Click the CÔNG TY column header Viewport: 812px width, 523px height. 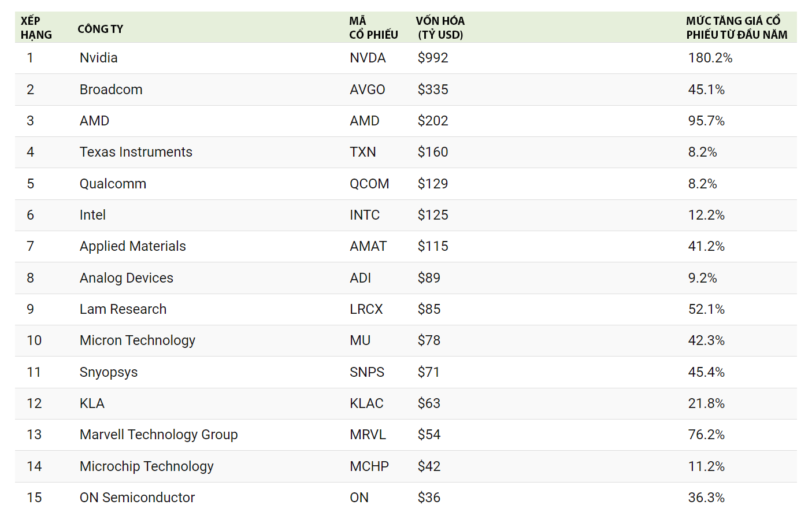100,29
